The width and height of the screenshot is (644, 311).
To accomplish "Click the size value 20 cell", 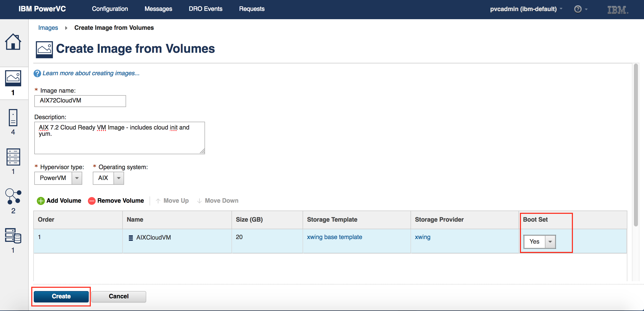I will pos(267,241).
